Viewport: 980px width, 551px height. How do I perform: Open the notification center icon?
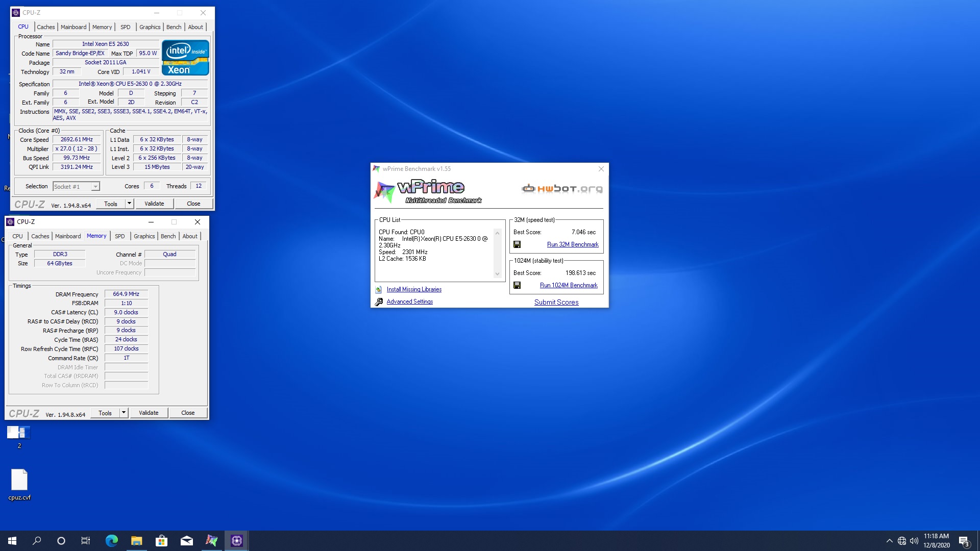click(964, 541)
